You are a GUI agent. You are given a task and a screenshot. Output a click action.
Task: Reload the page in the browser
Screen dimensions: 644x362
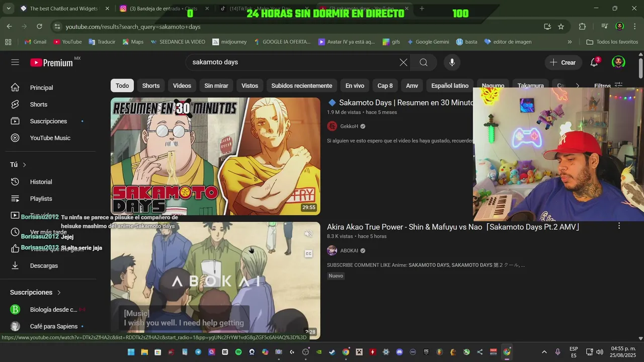pos(39,27)
